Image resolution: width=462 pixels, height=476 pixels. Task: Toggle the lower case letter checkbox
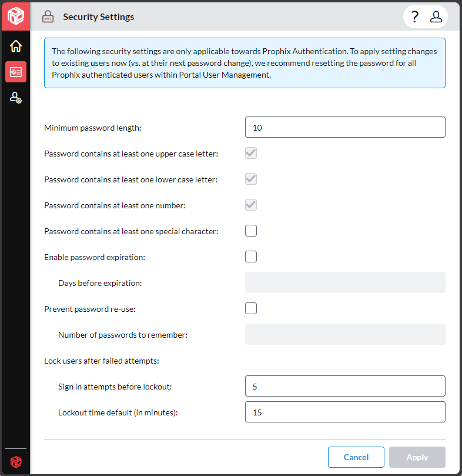251,179
